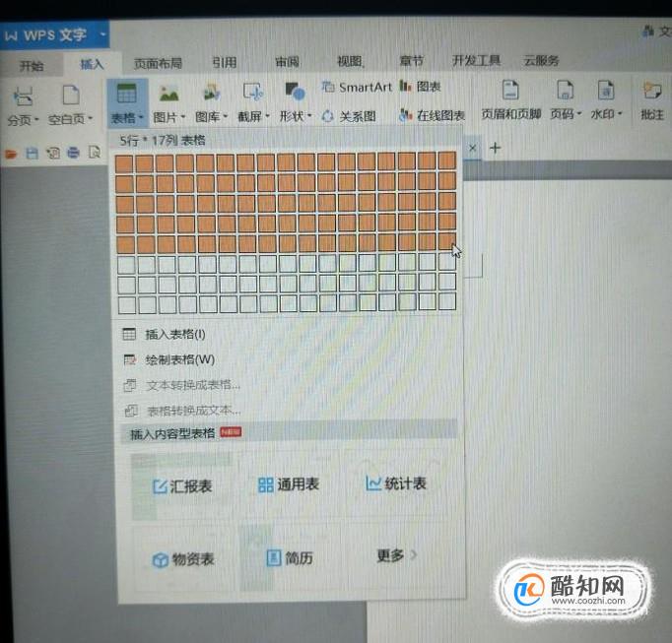The height and width of the screenshot is (643, 672).
Task: Click the print quick-access icon
Action: pos(74,153)
